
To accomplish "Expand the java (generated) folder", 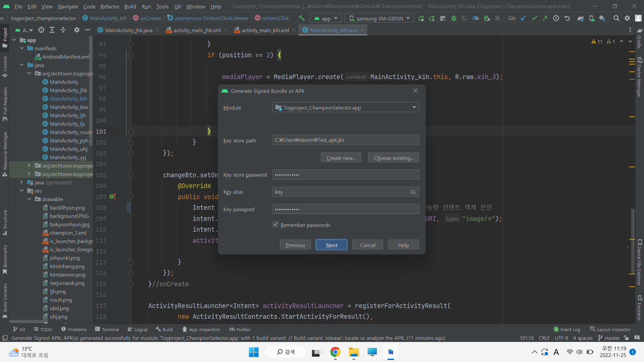I will pyautogui.click(x=21, y=182).
